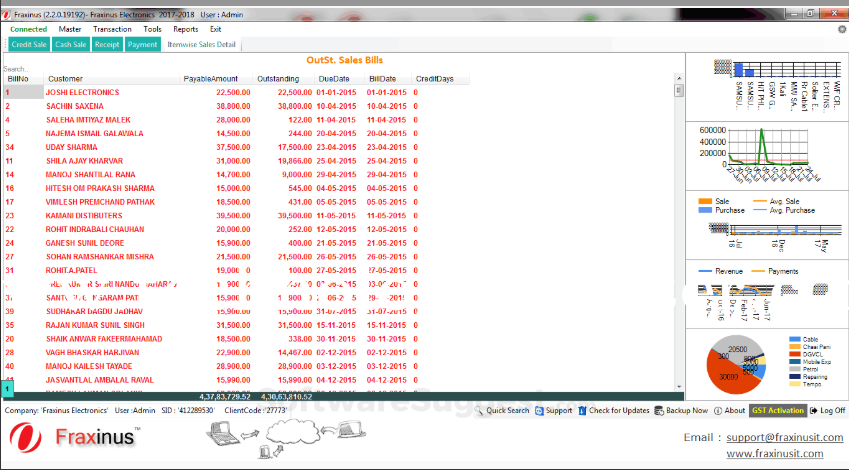Click the Cash Sale button

click(x=71, y=44)
